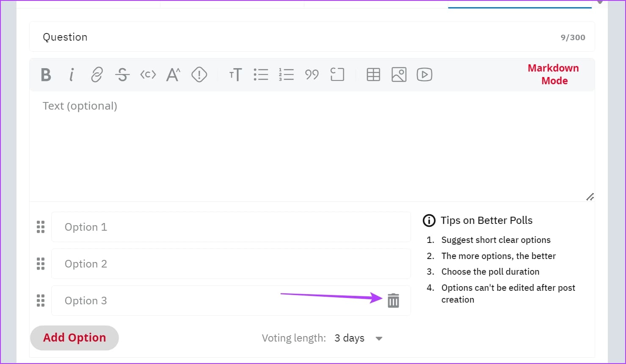
Task: Delete Option 3 using trash icon
Action: 393,301
